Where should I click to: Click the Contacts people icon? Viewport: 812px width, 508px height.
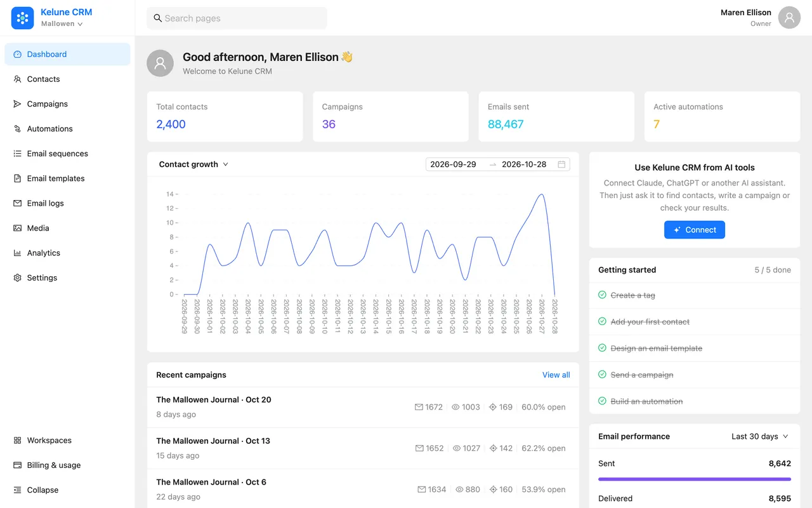click(18, 79)
